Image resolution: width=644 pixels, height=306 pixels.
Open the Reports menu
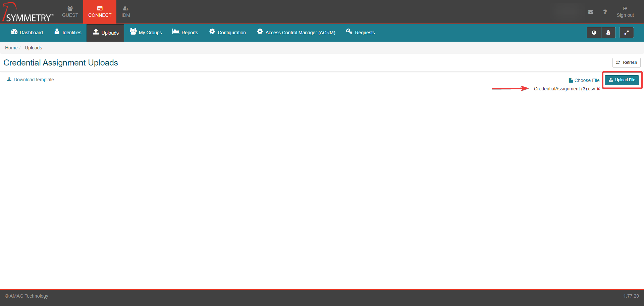(185, 33)
